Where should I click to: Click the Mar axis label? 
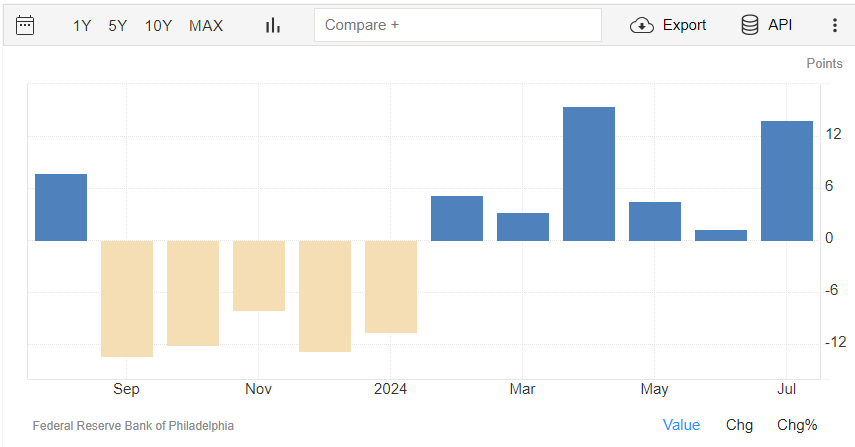coord(522,389)
